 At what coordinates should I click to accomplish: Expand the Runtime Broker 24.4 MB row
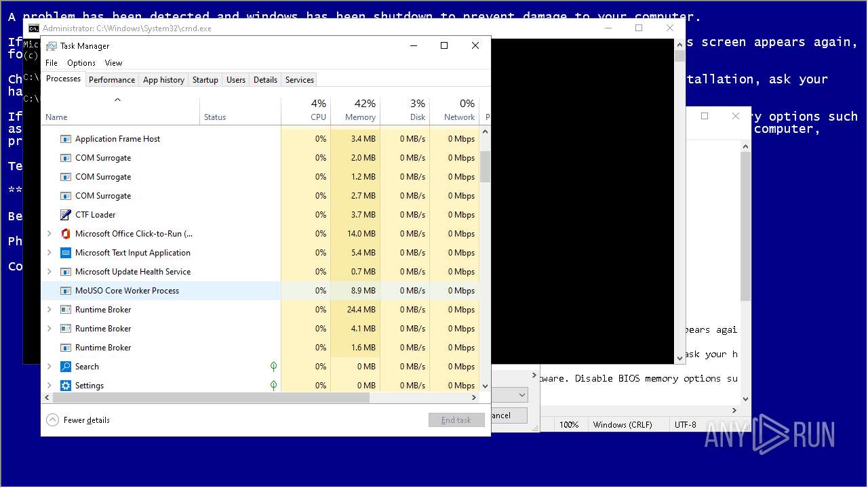pyautogui.click(x=49, y=310)
